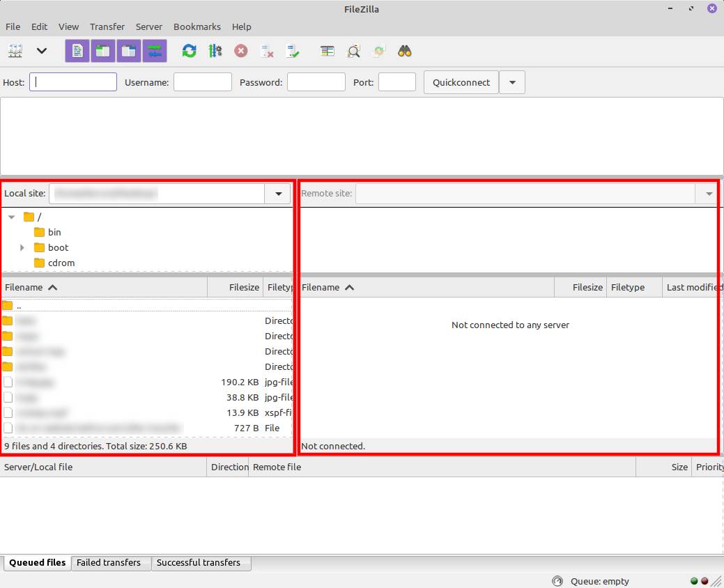The image size is (724, 588).
Task: Open directory listing filters dialog
Action: point(328,51)
